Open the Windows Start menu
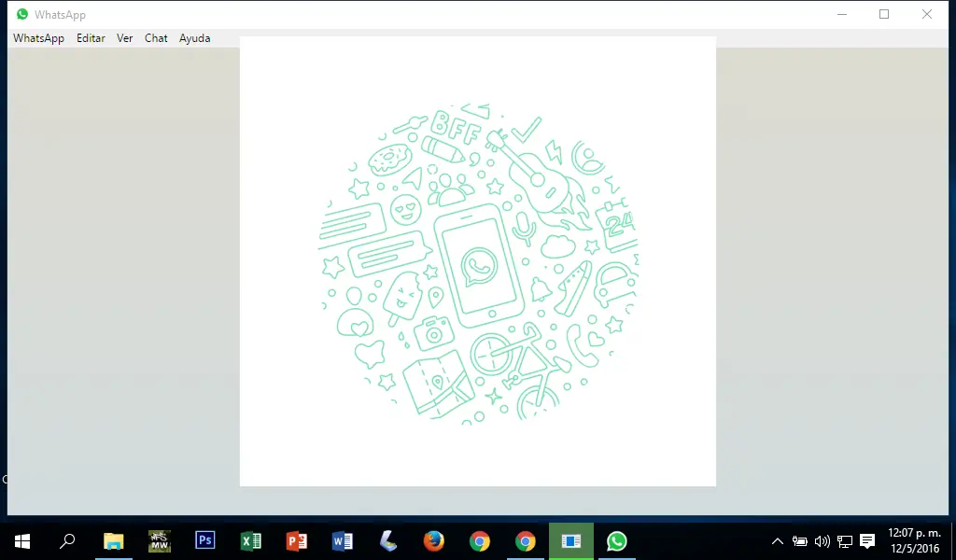Viewport: 956px width, 560px height. tap(22, 541)
